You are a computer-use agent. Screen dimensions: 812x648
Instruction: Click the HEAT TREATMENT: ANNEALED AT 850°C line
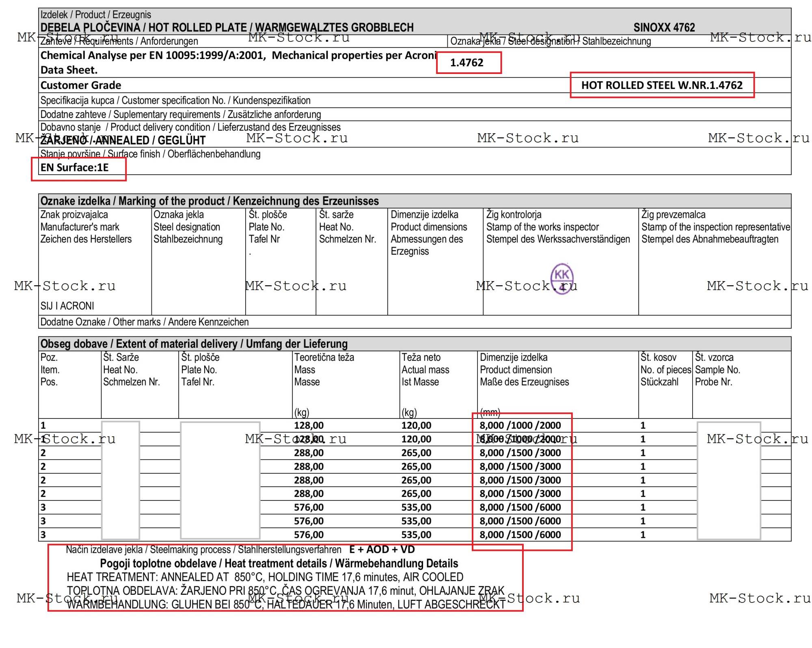[265, 577]
